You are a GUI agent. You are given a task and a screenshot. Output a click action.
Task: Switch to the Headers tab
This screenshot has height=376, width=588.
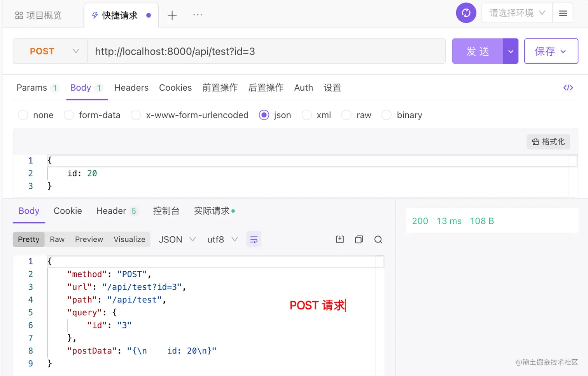point(131,88)
